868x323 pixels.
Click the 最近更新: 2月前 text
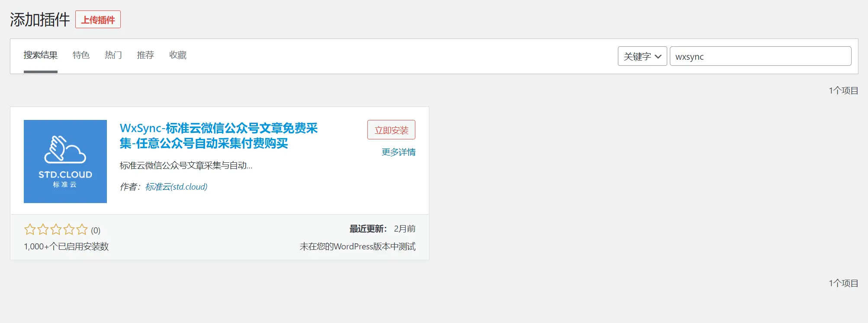coord(383,229)
